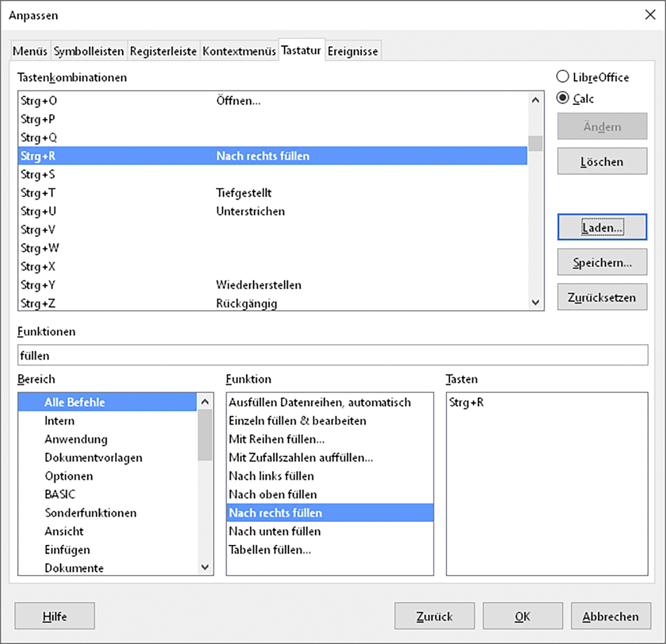Select the Strg+O Öffnen... shortcut row

pyautogui.click(x=273, y=100)
